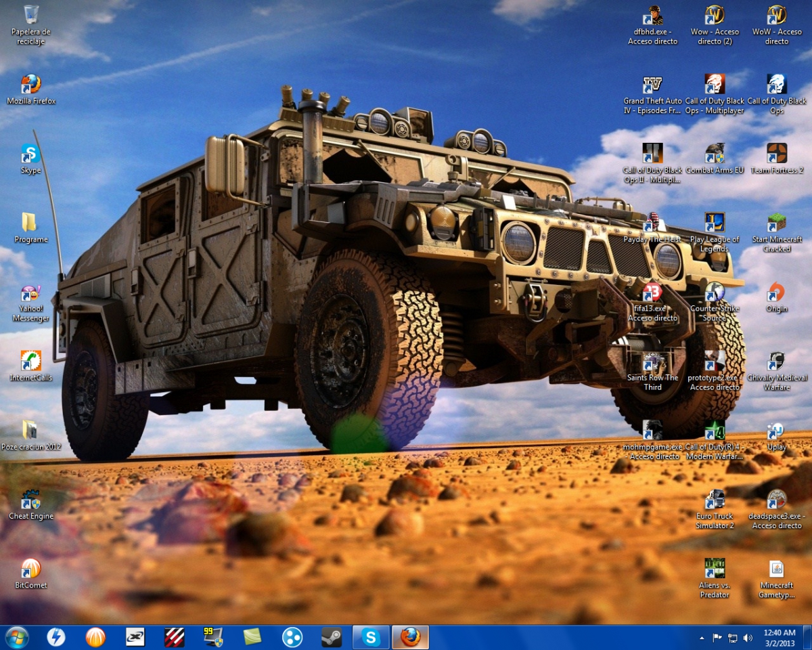Switch to Skype in the taskbar
Image resolution: width=812 pixels, height=650 pixels.
pyautogui.click(x=371, y=637)
